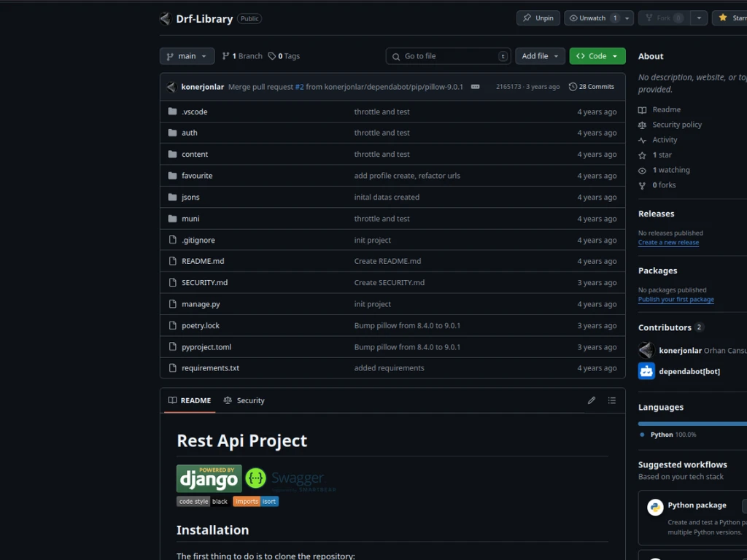Star the Drf-Library repository
Viewport: 747px width, 560px height.
click(731, 18)
